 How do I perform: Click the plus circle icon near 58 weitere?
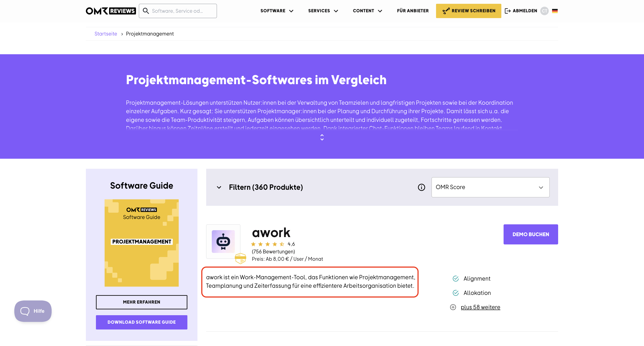tap(453, 307)
